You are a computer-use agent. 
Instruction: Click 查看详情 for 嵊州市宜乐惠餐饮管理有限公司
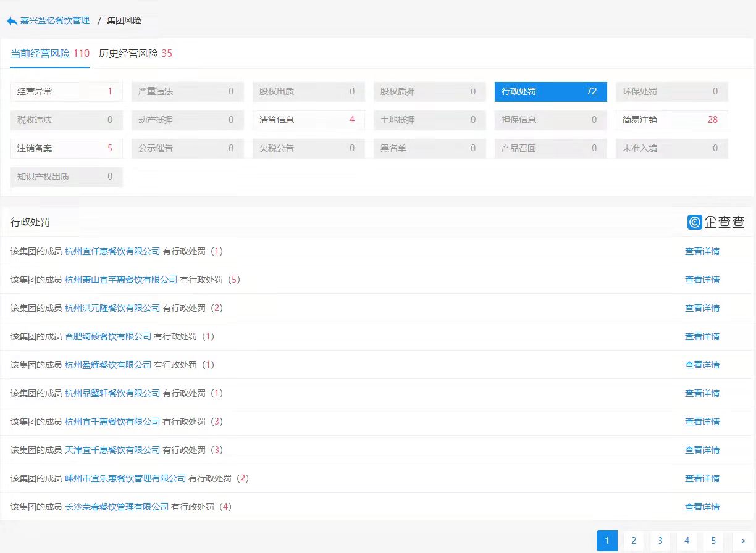point(702,479)
